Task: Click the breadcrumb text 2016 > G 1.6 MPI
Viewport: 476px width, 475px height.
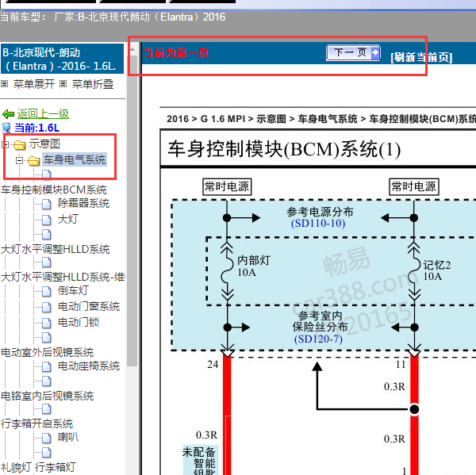Action: [205, 119]
